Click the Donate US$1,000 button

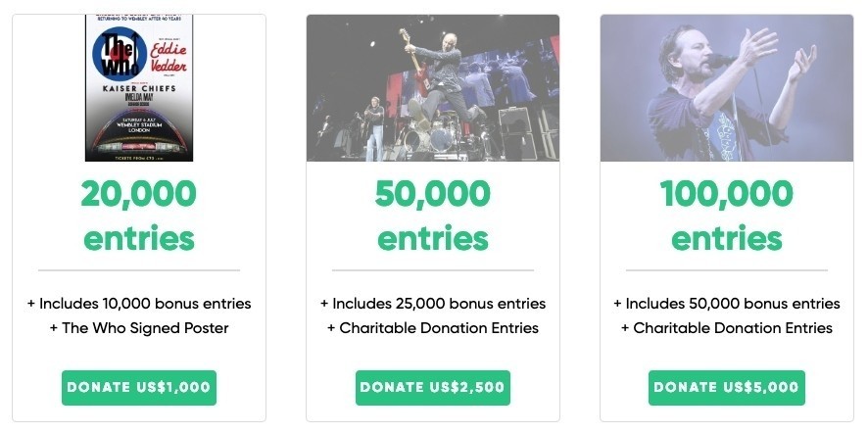[139, 388]
